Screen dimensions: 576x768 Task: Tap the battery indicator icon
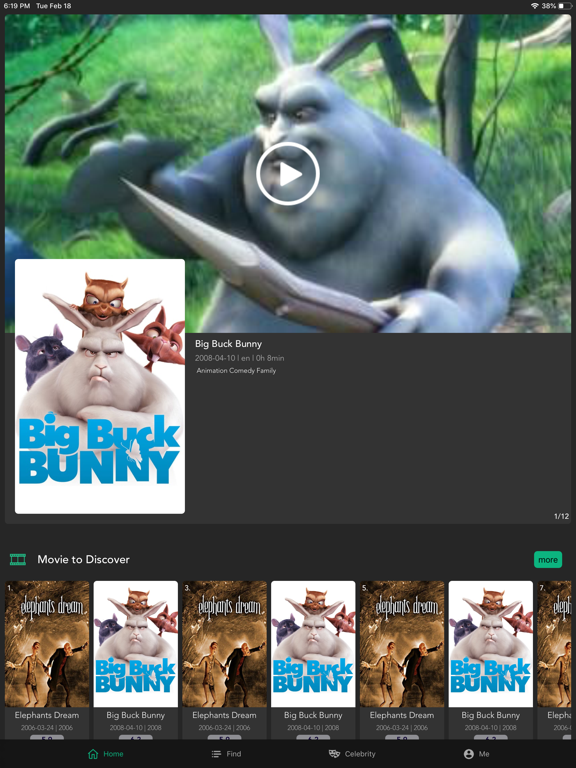click(x=564, y=6)
